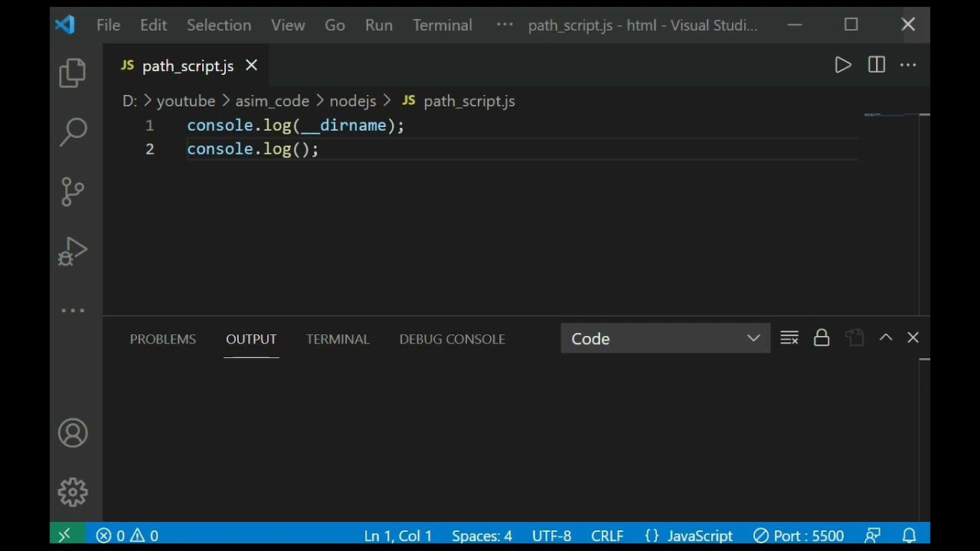This screenshot has height=551, width=980.
Task: Open the Accounts menu
Action: [x=73, y=433]
